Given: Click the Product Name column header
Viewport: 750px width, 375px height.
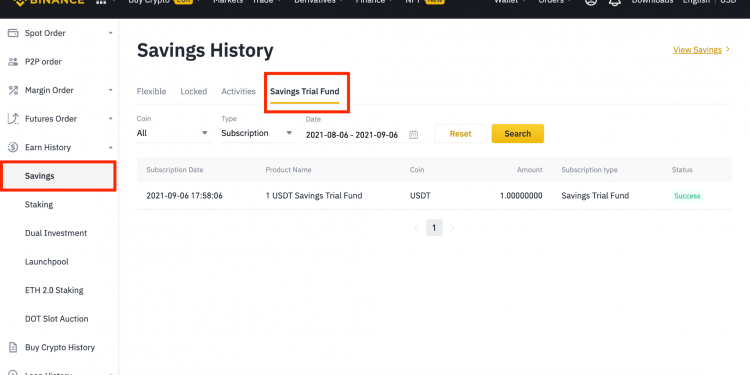Looking at the screenshot, I should point(288,170).
